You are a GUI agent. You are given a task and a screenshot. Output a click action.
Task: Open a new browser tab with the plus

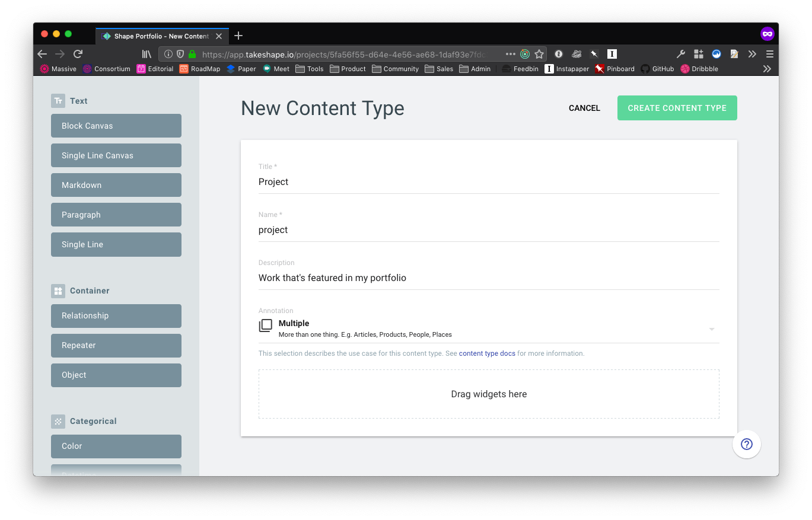point(238,36)
